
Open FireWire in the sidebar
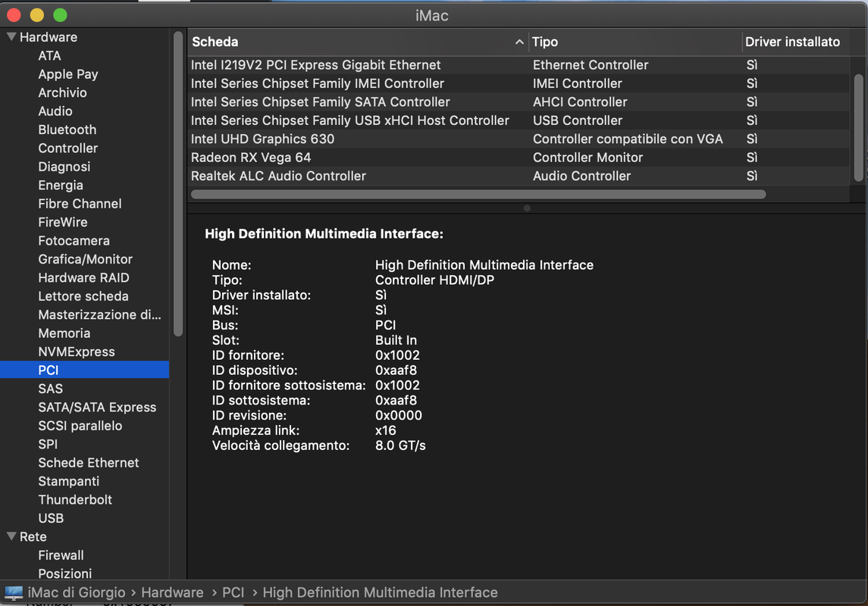[x=63, y=222]
